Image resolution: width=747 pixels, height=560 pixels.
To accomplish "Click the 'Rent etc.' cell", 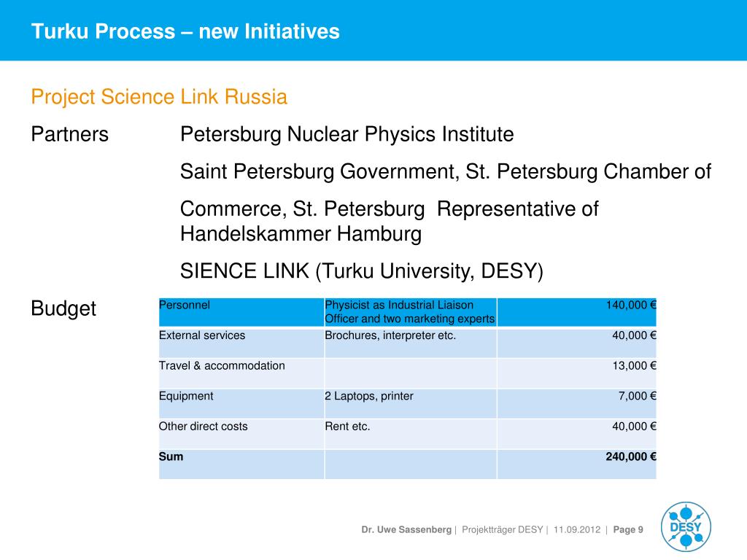I will 410,434.
